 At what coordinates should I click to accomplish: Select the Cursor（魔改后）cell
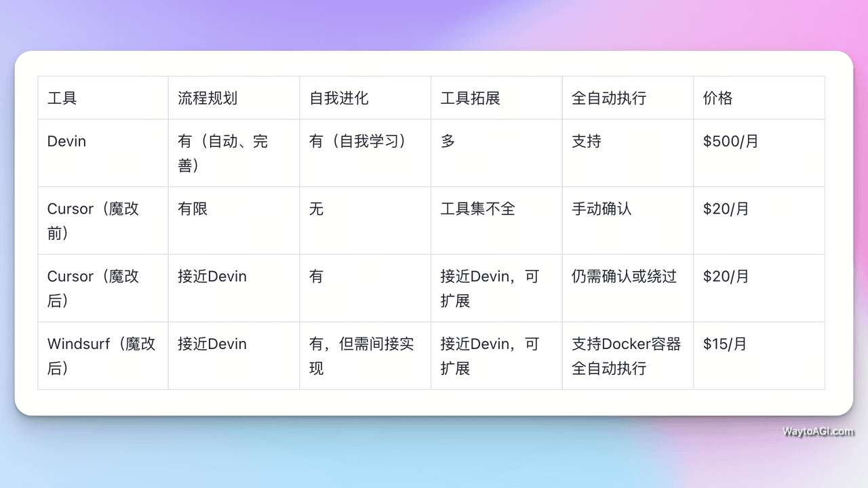click(103, 288)
